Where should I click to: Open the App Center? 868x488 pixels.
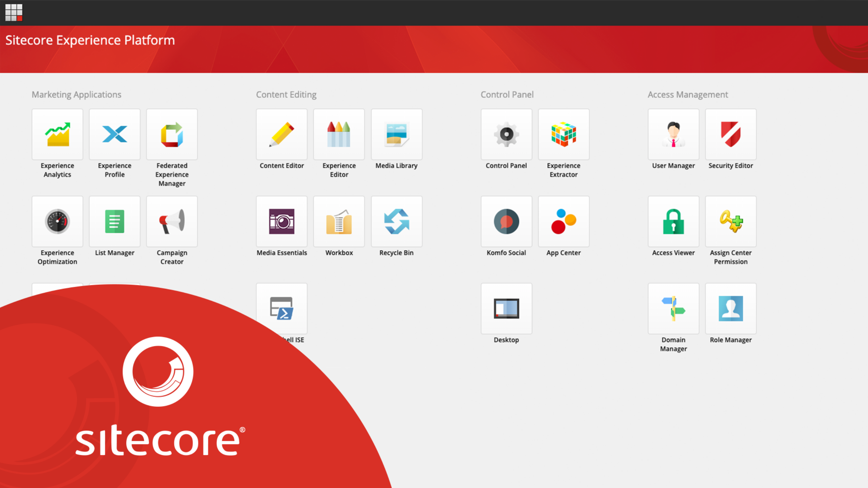[x=564, y=221]
